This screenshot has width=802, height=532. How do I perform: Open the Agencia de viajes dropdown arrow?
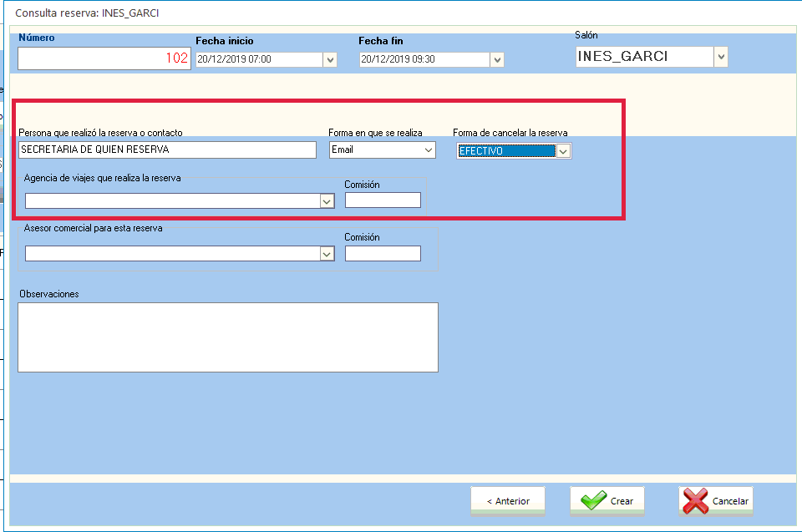tap(327, 200)
